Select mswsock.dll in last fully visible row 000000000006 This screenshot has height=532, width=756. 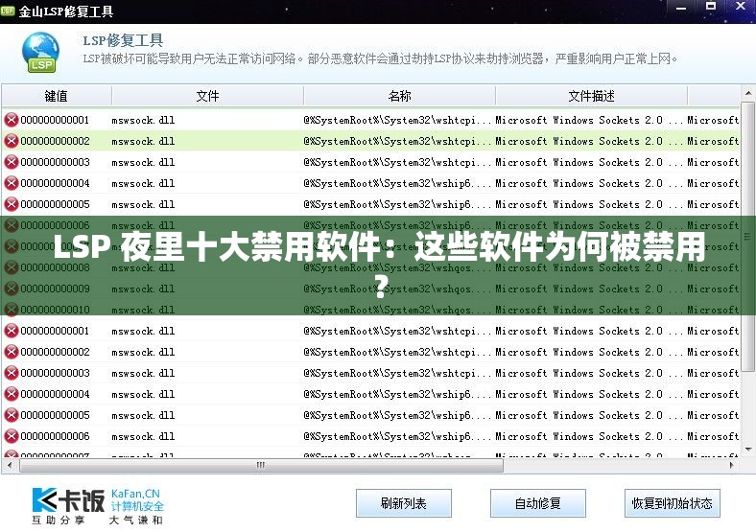[x=143, y=436]
